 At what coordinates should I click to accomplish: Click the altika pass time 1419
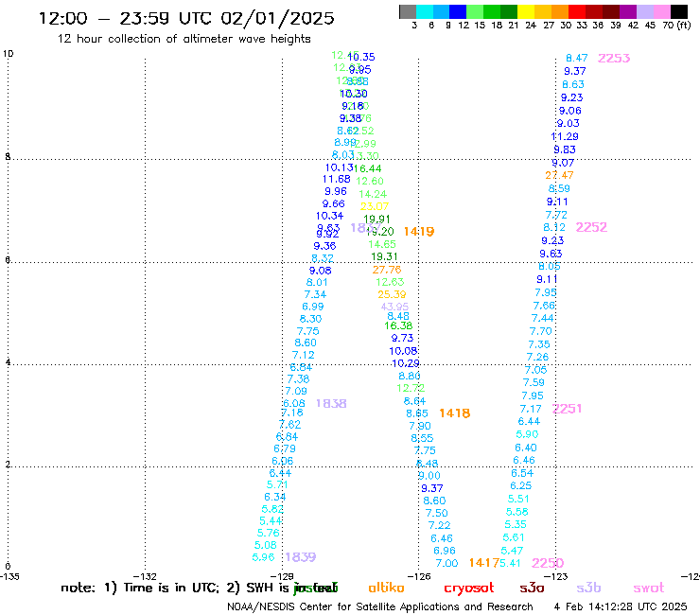point(419,232)
